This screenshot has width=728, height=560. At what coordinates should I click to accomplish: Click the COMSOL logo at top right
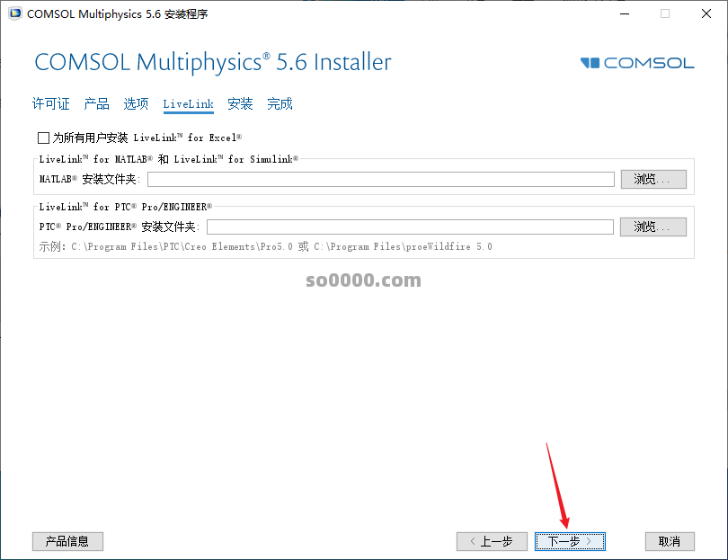(x=637, y=63)
